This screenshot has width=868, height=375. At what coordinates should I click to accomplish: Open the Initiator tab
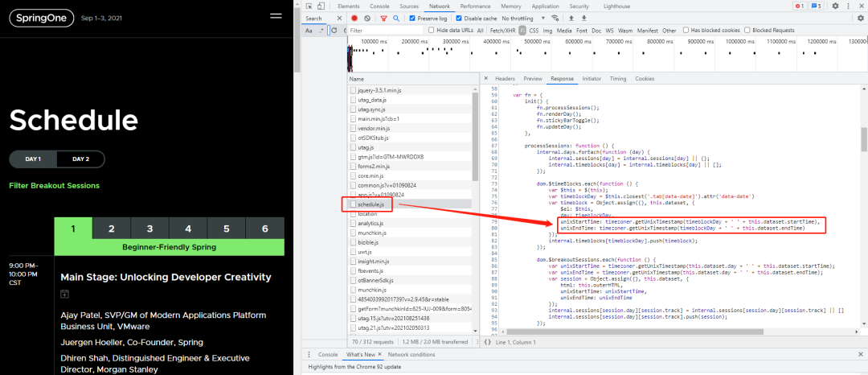[x=592, y=79]
